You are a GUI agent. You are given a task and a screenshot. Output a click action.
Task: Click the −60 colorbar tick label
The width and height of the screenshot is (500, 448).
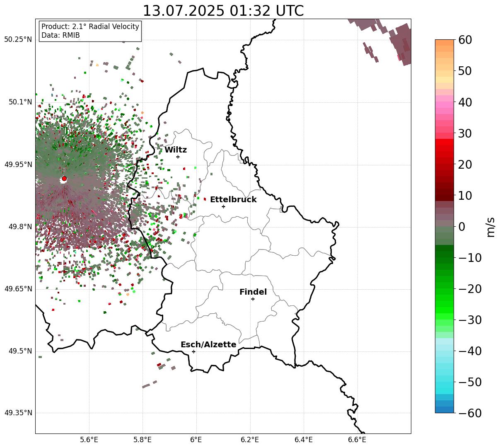coord(470,413)
